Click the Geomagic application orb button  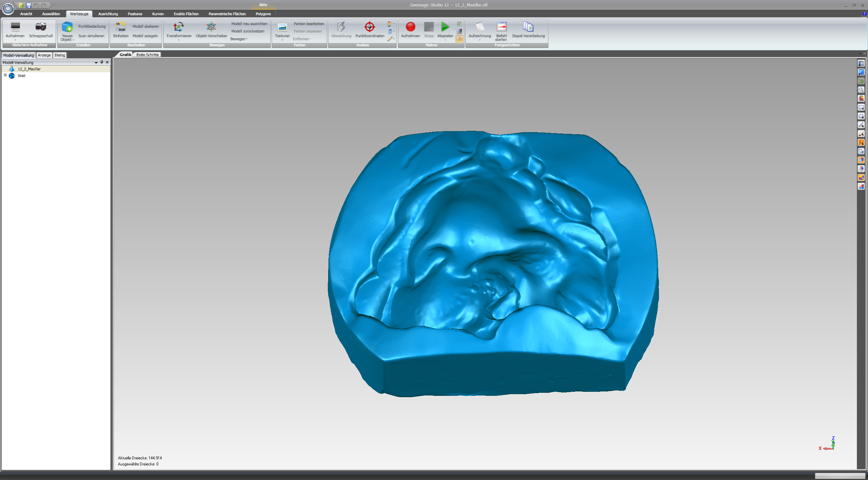tap(8, 8)
